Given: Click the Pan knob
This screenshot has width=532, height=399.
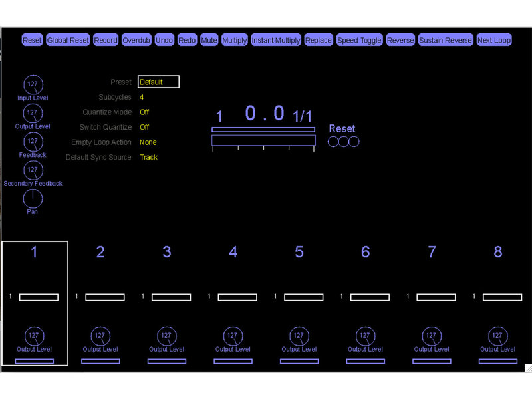Looking at the screenshot, I should pyautogui.click(x=33, y=198).
